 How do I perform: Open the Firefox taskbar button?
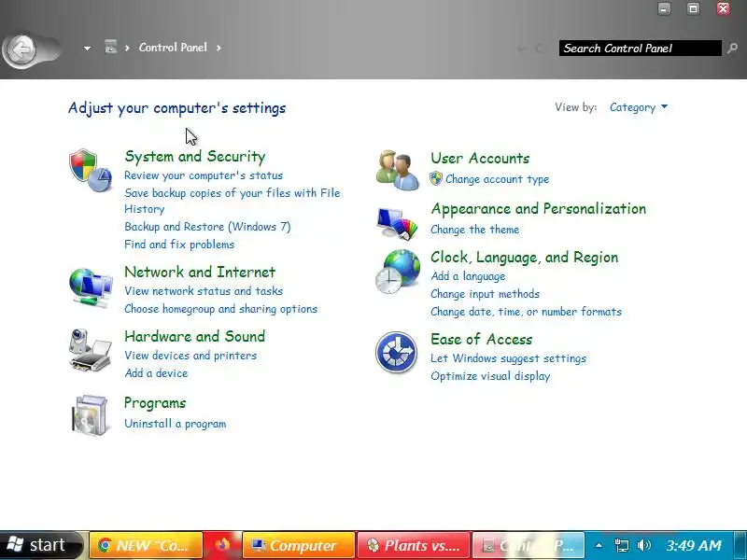click(222, 545)
